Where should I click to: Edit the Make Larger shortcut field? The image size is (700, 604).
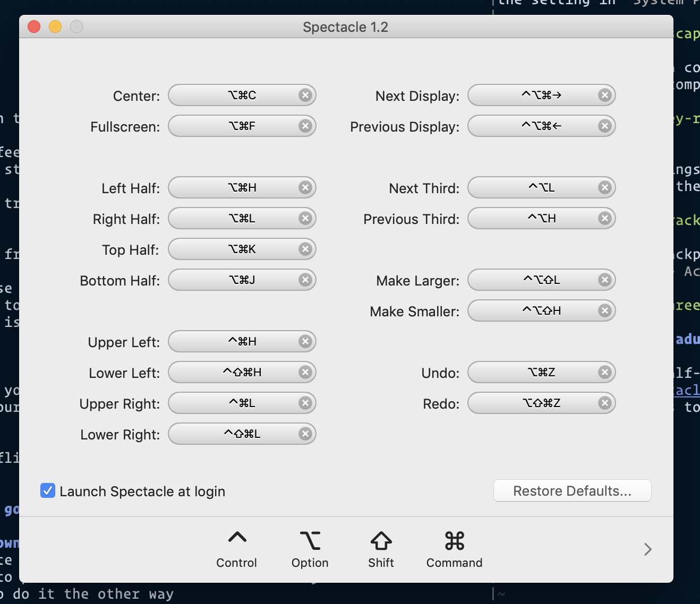click(x=542, y=280)
